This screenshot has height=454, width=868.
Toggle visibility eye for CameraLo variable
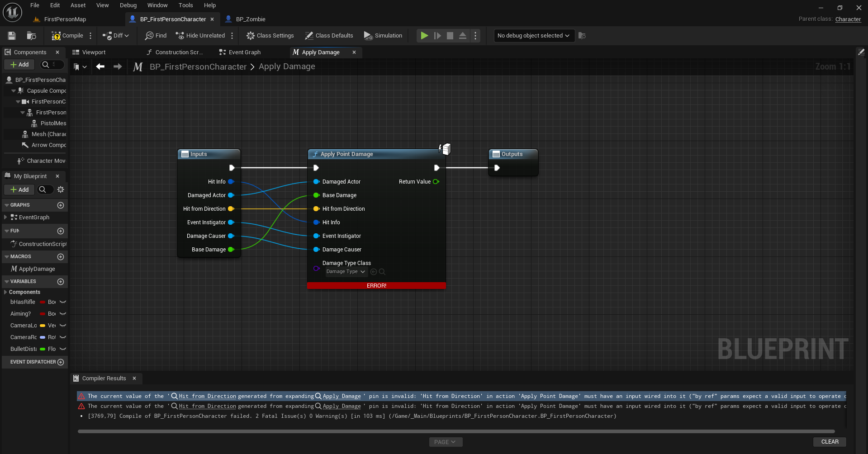click(x=63, y=326)
